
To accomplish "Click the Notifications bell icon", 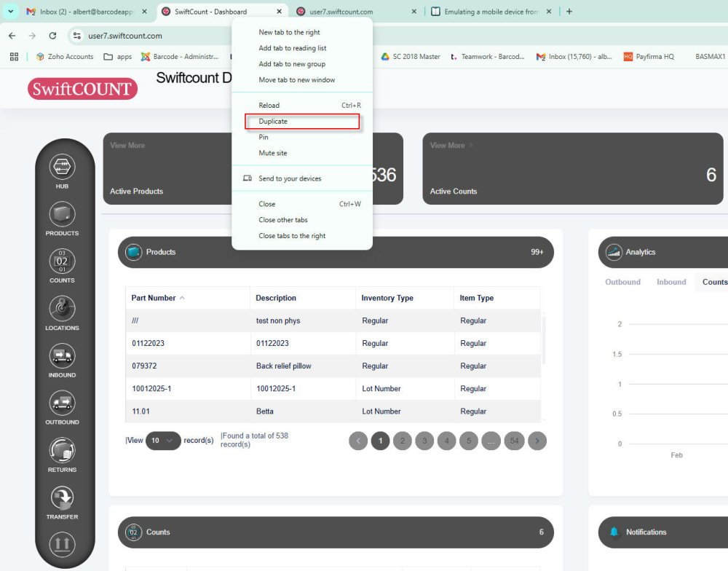I will (614, 532).
